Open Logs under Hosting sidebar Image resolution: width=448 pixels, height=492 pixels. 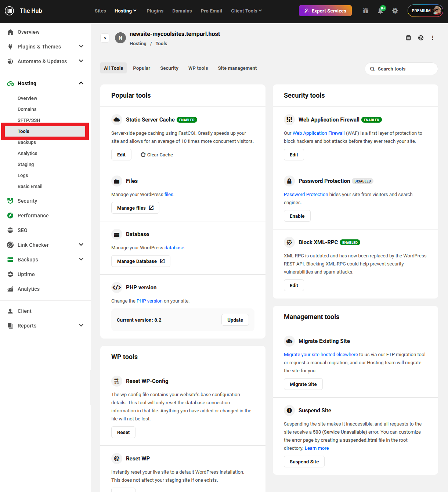point(23,175)
